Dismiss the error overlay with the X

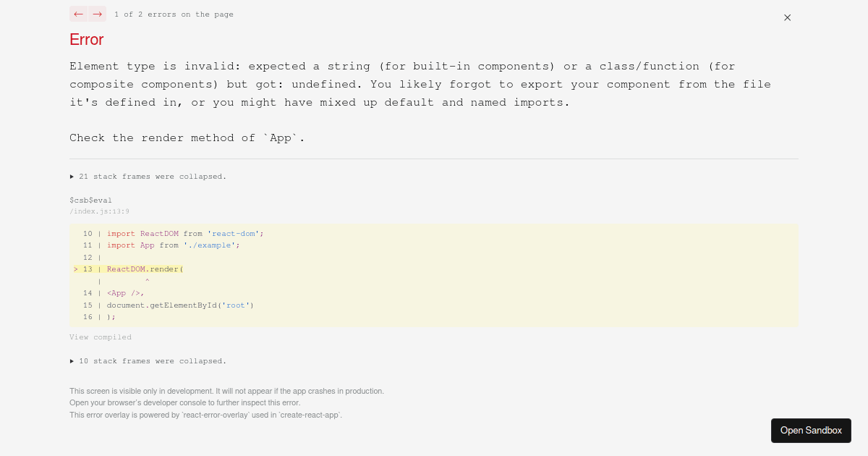tap(787, 17)
